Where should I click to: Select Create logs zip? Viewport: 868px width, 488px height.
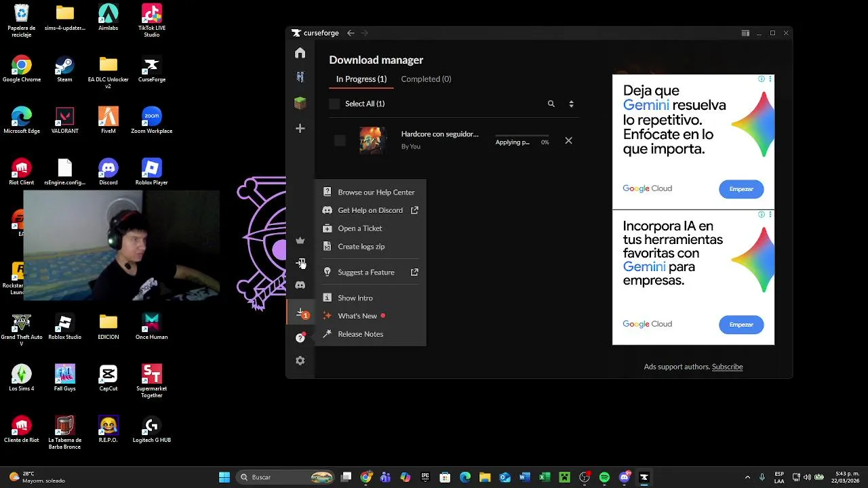(370, 247)
